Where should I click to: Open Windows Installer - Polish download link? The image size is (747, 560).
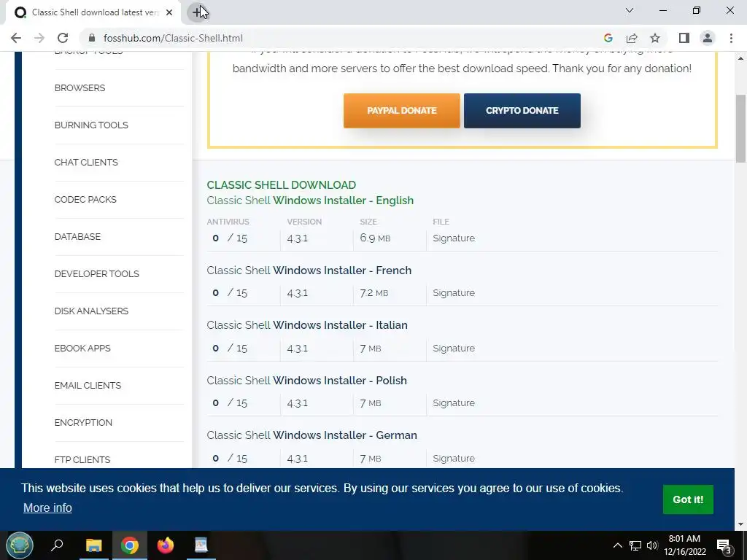tap(307, 381)
